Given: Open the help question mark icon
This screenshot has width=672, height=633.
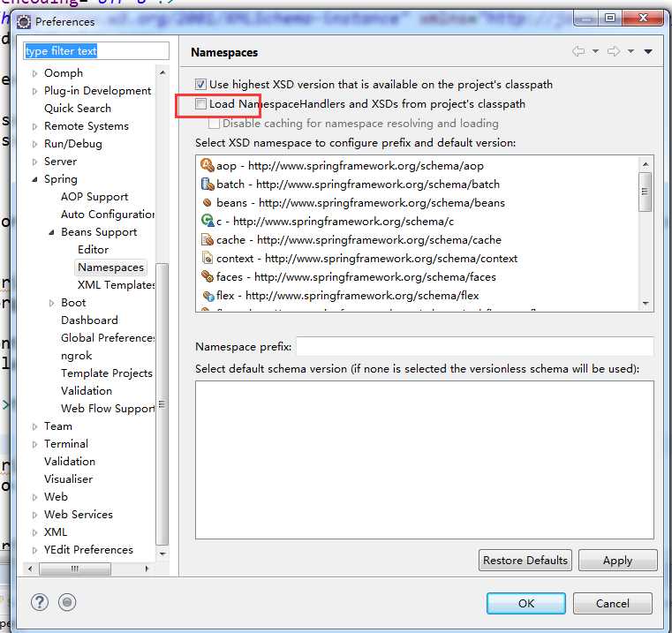Looking at the screenshot, I should [x=40, y=602].
